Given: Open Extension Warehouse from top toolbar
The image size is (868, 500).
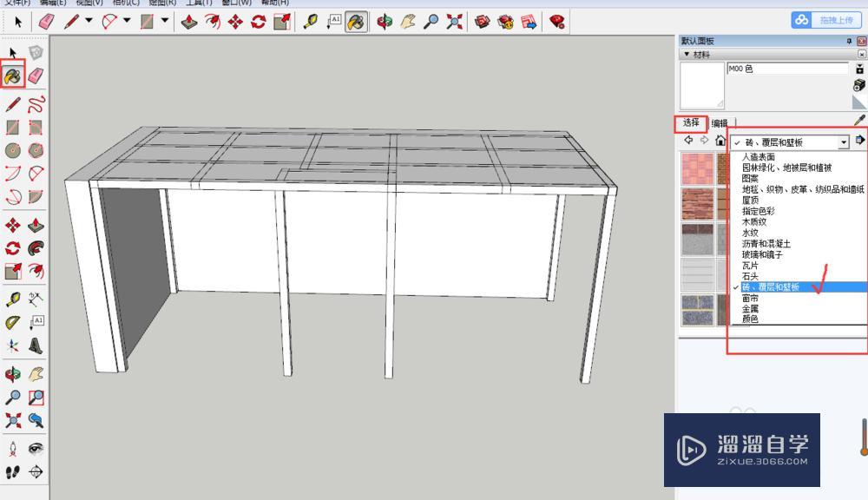Looking at the screenshot, I should coord(505,22).
